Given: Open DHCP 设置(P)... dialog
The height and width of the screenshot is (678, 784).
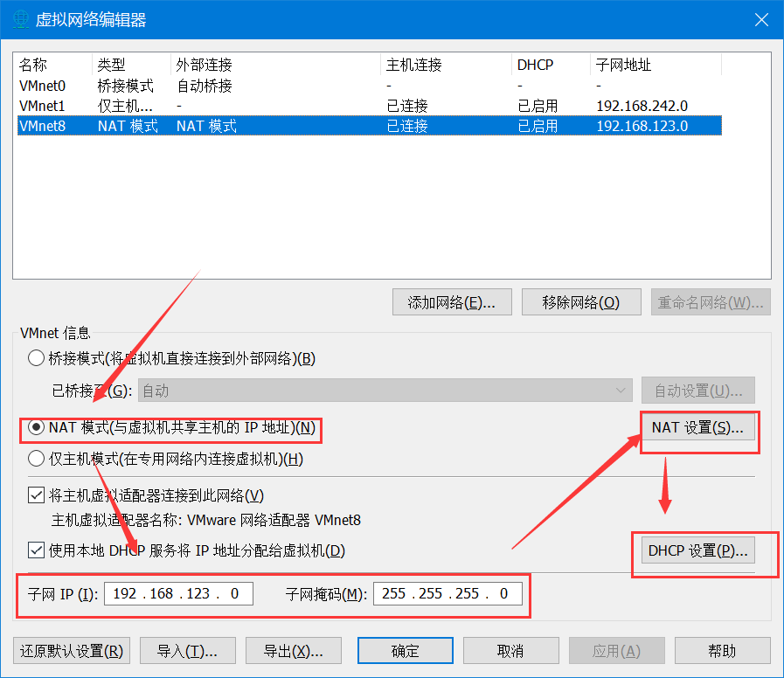Looking at the screenshot, I should pyautogui.click(x=698, y=550).
